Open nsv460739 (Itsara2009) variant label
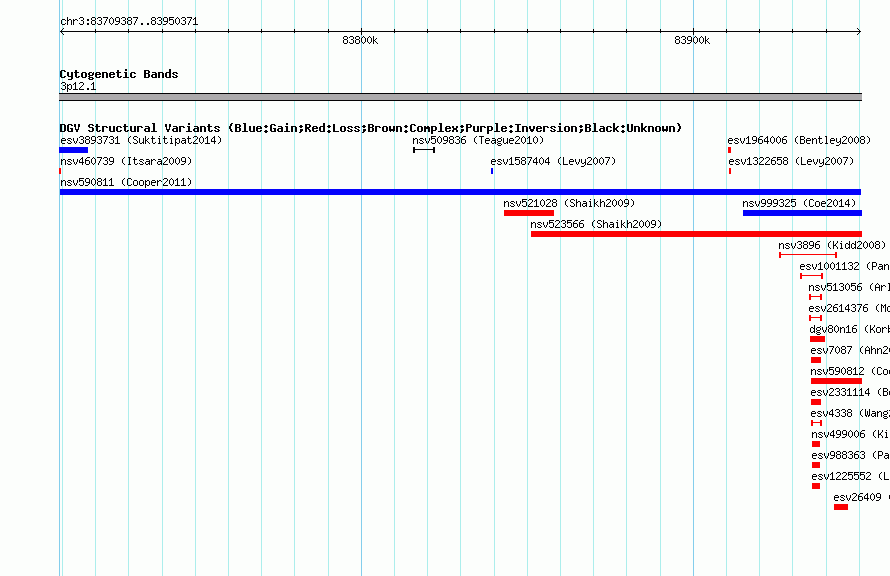The height and width of the screenshot is (576, 890). [x=126, y=161]
